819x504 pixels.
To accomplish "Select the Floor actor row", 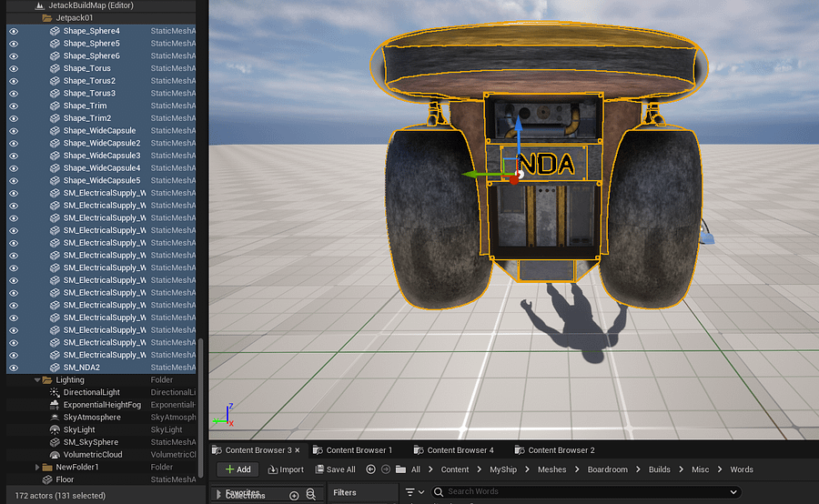I will click(x=102, y=479).
